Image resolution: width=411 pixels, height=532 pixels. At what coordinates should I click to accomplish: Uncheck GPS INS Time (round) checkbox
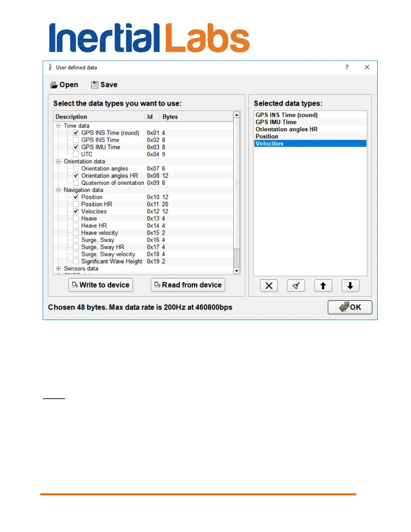(76, 133)
